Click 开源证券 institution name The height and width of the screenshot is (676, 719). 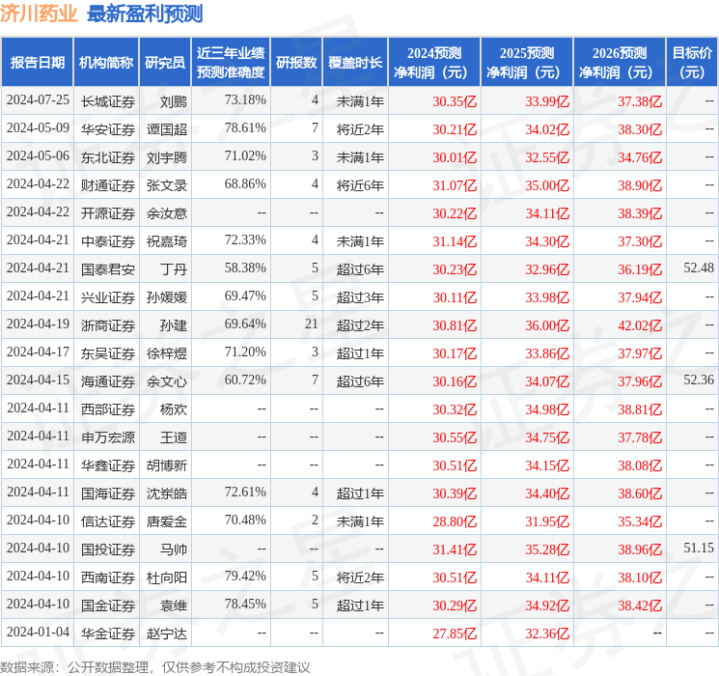(x=108, y=213)
